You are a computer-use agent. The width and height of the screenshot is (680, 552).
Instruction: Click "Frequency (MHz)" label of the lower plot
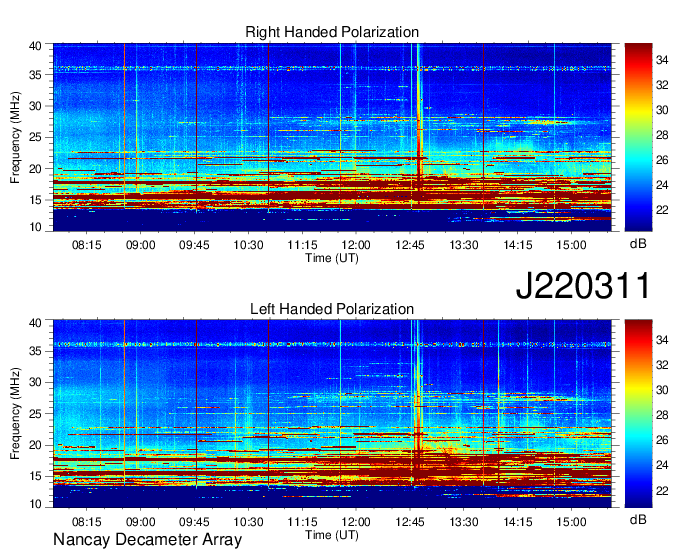pyautogui.click(x=15, y=414)
